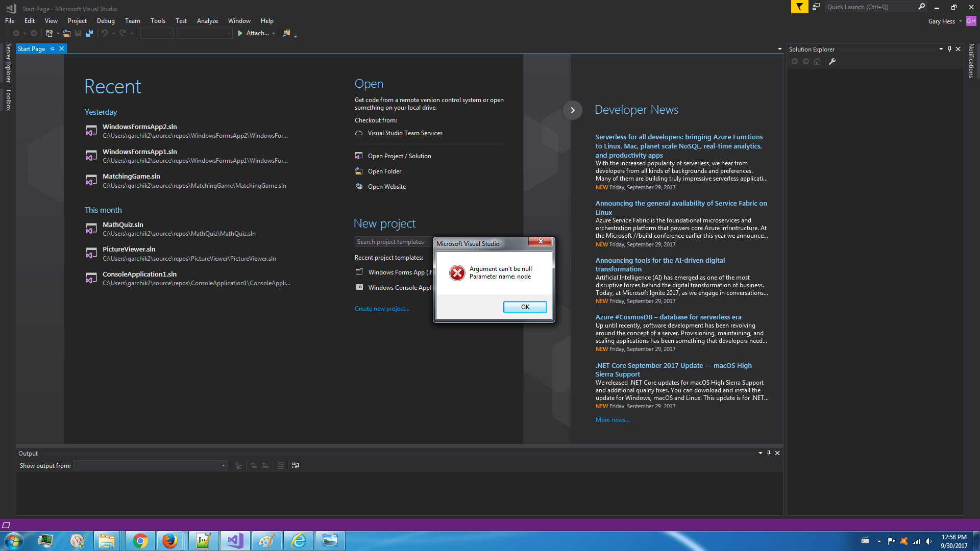Viewport: 980px width, 551px height.
Task: Click the More news link
Action: point(612,420)
